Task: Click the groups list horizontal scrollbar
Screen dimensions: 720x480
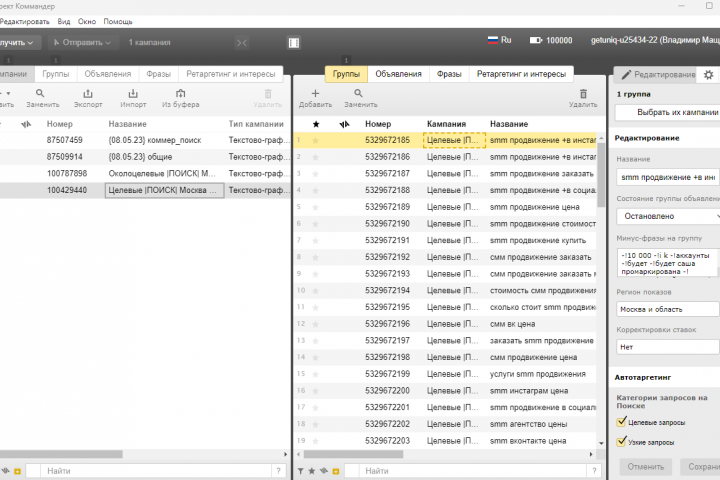Action: point(353,454)
